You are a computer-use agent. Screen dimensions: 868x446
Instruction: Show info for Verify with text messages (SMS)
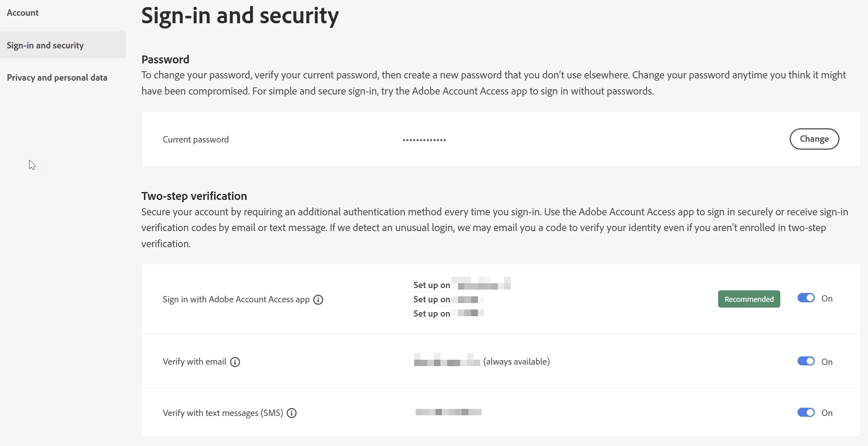pyautogui.click(x=292, y=413)
